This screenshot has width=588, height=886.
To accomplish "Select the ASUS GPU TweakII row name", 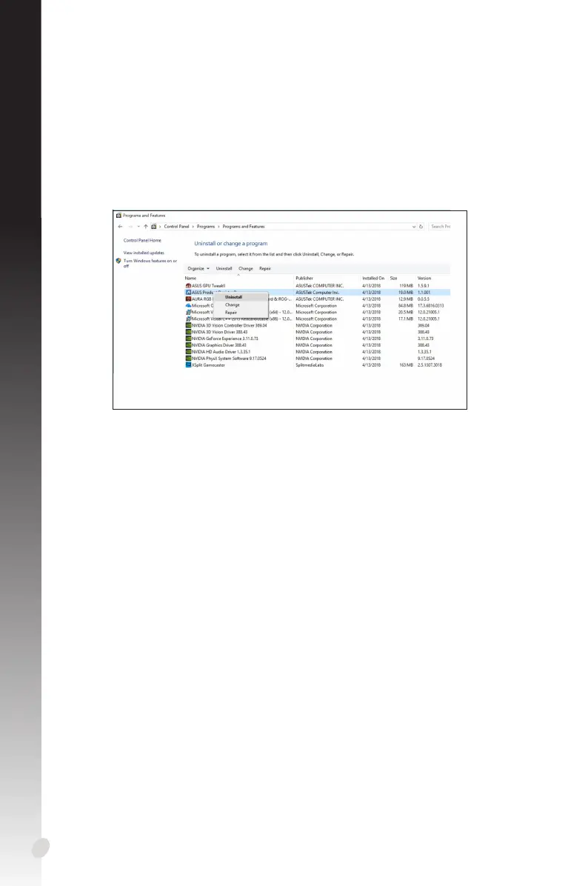I will pyautogui.click(x=208, y=286).
